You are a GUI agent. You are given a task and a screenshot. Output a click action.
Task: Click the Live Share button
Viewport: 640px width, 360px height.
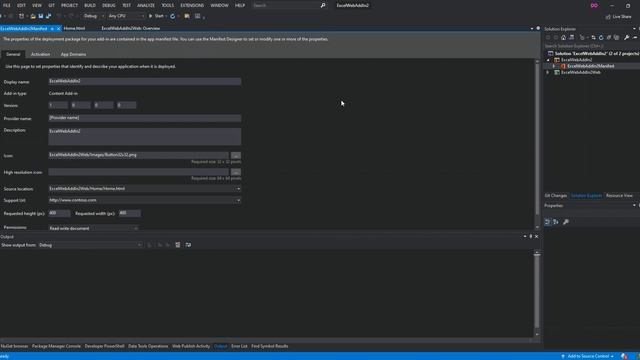tap(619, 17)
